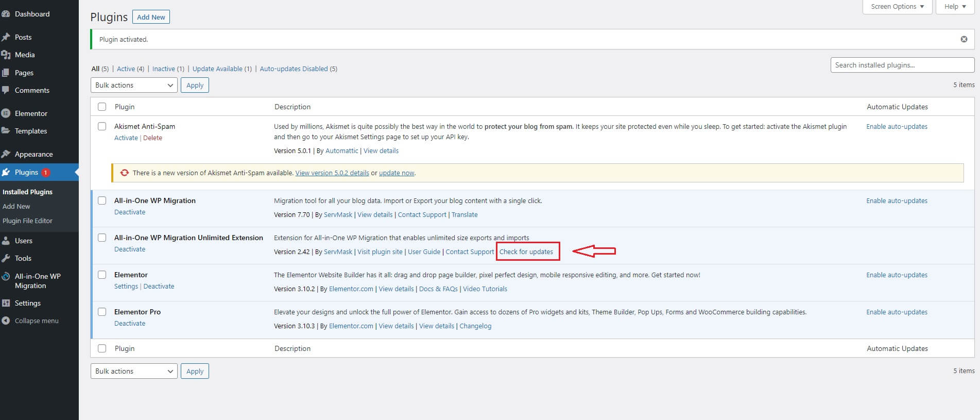Screen dimensions: 980x420
Task: Click the Collapse menu arrow icon
Action: 6,321
